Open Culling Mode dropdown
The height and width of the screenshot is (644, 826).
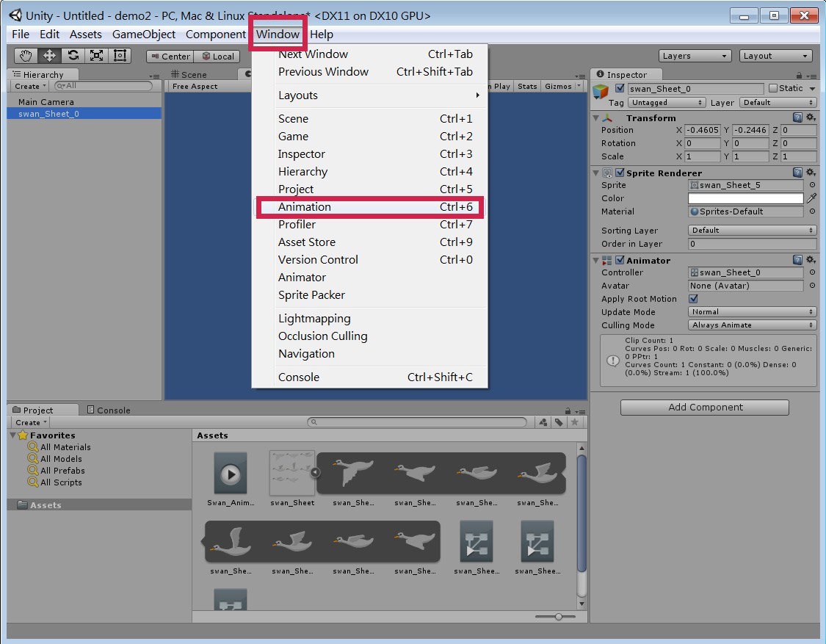coord(753,325)
